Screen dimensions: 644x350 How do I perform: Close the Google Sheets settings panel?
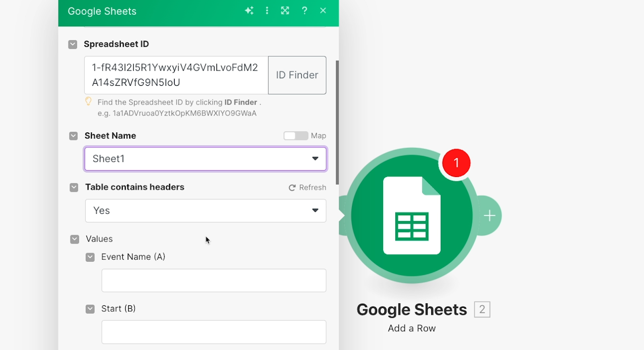point(323,11)
